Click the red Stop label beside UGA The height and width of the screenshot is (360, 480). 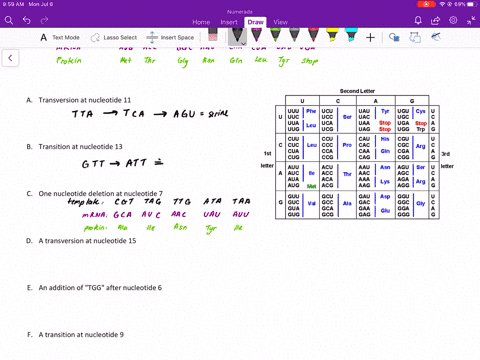[421, 123]
